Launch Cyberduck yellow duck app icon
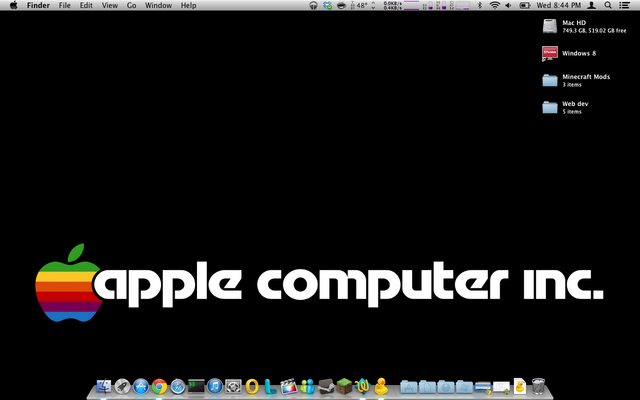The height and width of the screenshot is (400, 640). [381, 386]
